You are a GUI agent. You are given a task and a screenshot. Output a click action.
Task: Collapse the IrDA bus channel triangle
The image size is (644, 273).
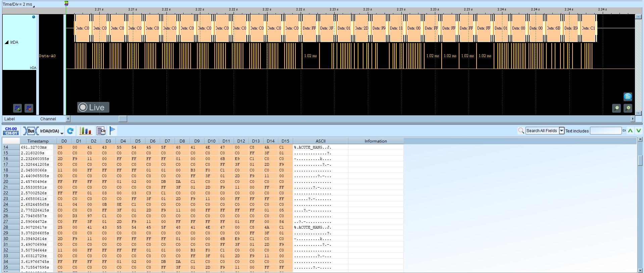[x=6, y=42]
